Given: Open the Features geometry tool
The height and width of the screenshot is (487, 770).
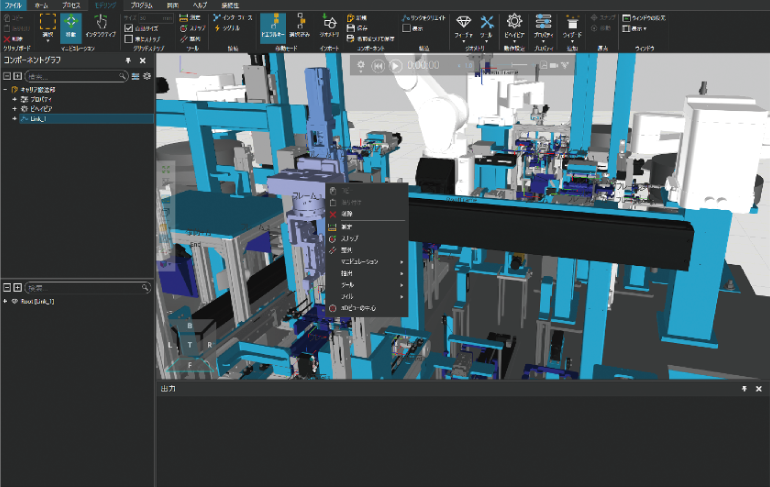Looking at the screenshot, I should point(463,26).
